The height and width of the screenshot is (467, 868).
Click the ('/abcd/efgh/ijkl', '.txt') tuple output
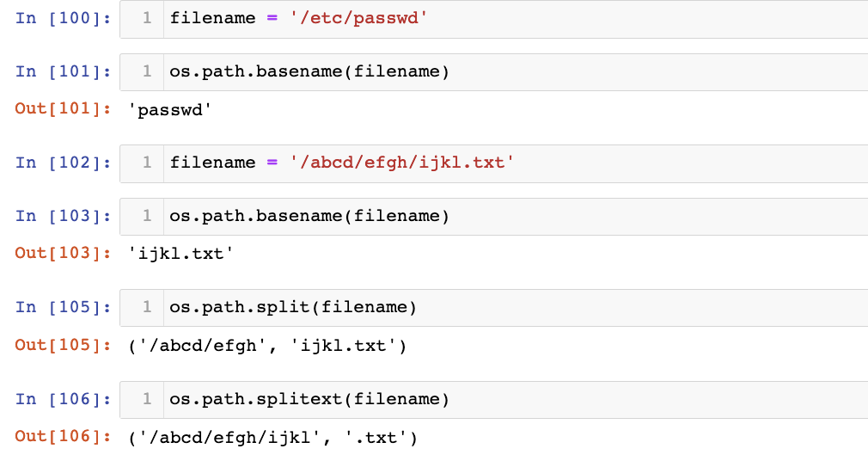[x=272, y=438]
